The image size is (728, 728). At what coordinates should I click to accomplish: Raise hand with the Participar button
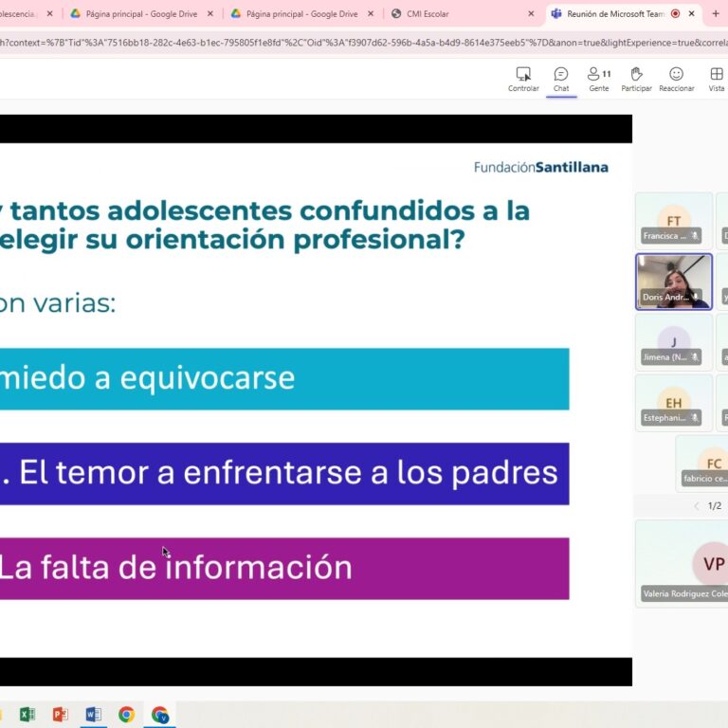[x=636, y=80]
